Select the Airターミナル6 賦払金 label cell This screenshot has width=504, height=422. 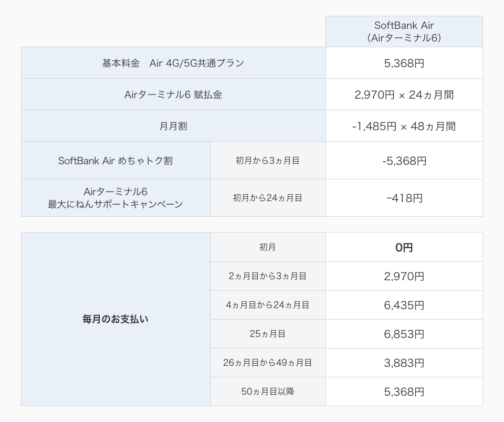coord(173,94)
